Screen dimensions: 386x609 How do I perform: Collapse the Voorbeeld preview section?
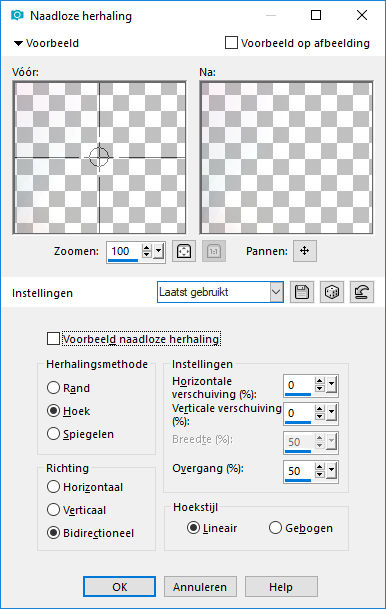coord(18,43)
